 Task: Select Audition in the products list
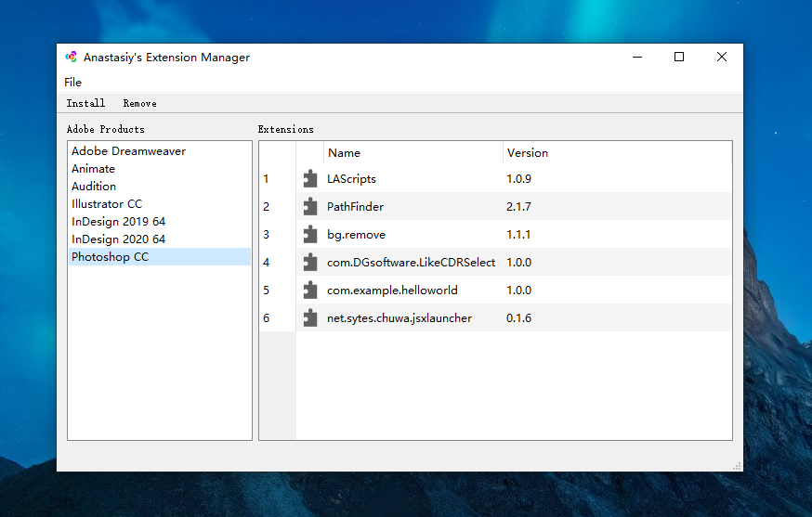pyautogui.click(x=94, y=187)
